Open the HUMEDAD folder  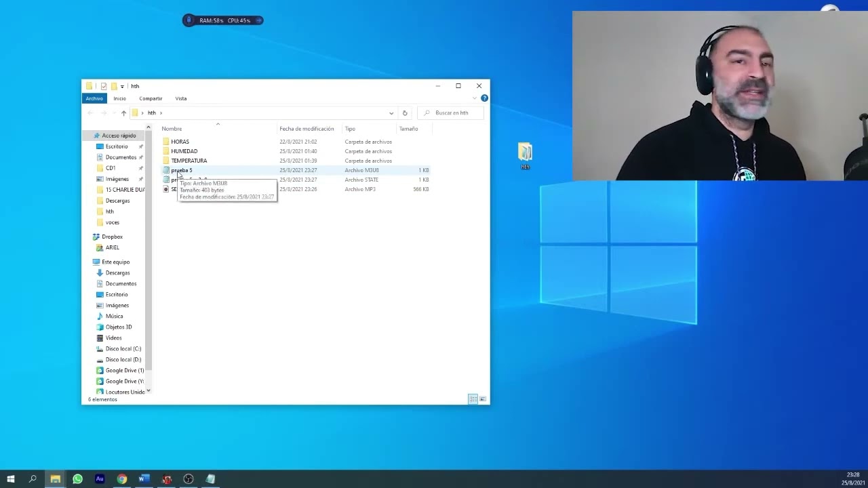184,151
